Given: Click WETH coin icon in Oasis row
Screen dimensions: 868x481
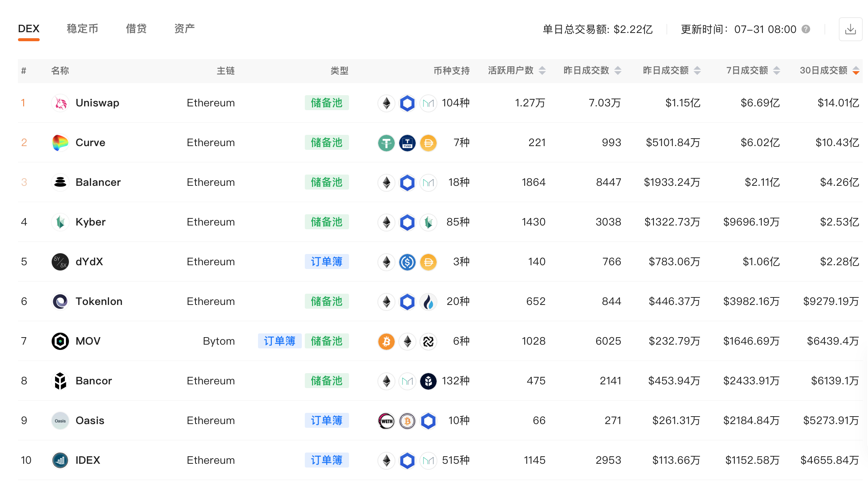Looking at the screenshot, I should coord(386,421).
